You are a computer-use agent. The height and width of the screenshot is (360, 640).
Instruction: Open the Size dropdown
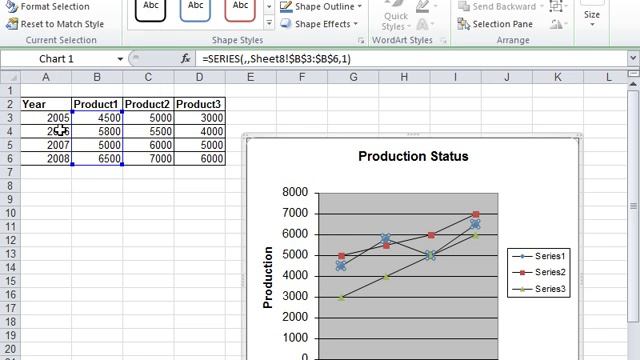[x=592, y=16]
